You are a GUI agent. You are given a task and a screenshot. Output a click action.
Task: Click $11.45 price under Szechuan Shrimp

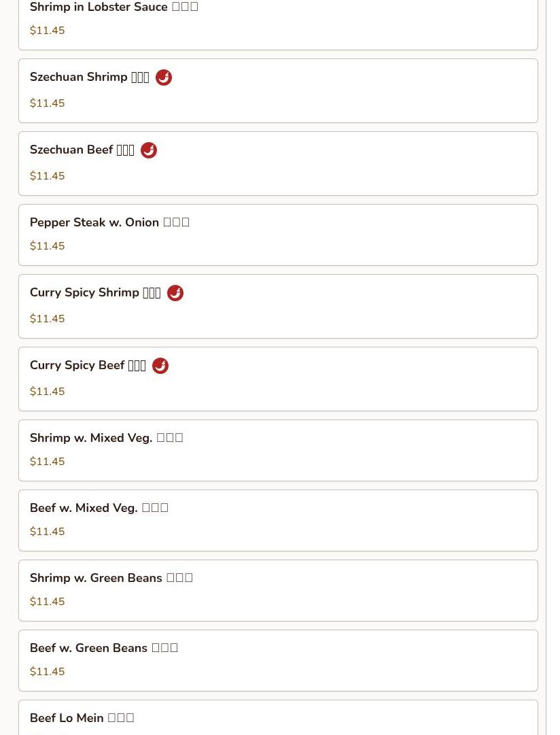click(47, 103)
